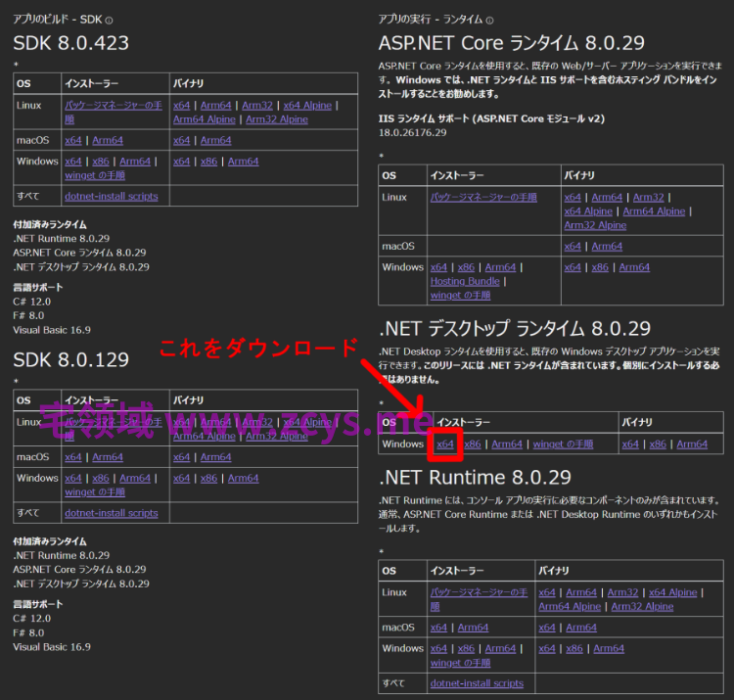This screenshot has height=700, width=734.
Task: Download SDK 8.0.129 Windows x64 binary
Action: [182, 478]
